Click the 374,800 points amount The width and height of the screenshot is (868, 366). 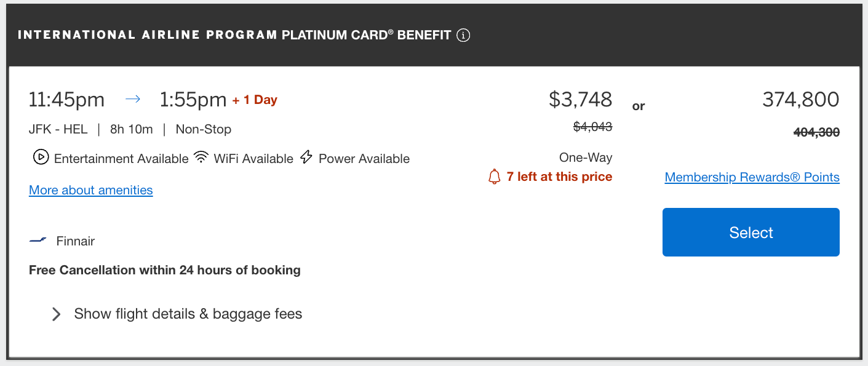pos(800,99)
